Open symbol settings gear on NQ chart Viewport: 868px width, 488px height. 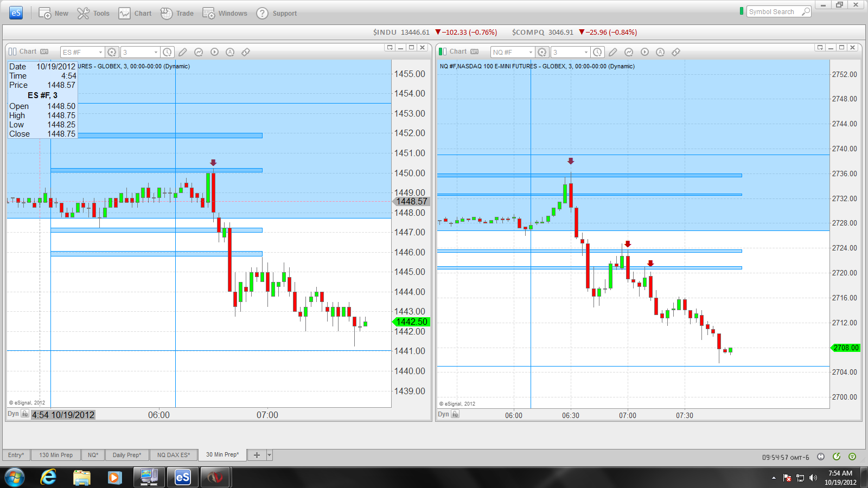coord(542,52)
